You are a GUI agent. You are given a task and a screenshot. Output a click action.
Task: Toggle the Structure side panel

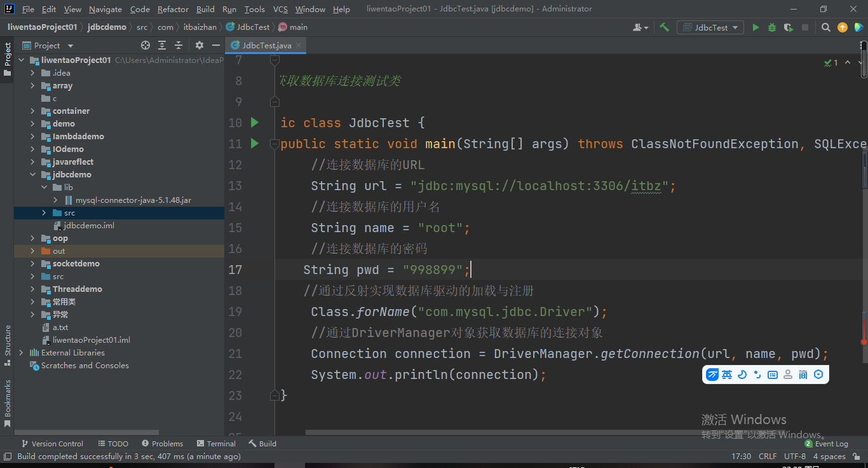[8, 345]
